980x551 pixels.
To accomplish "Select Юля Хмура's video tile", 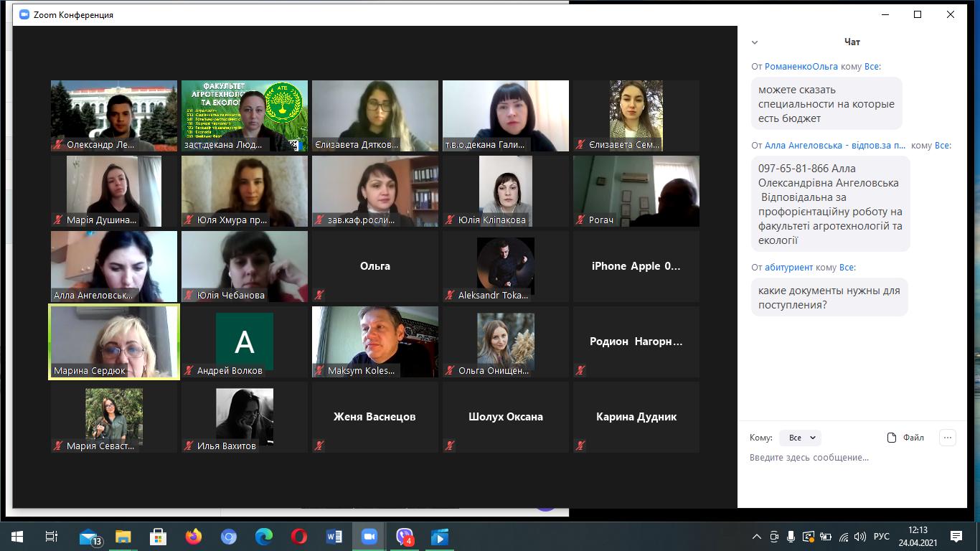I will 245,191.
